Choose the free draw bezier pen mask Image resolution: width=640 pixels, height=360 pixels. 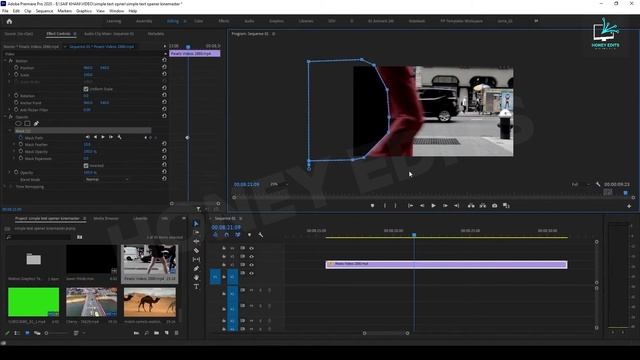[x=36, y=123]
